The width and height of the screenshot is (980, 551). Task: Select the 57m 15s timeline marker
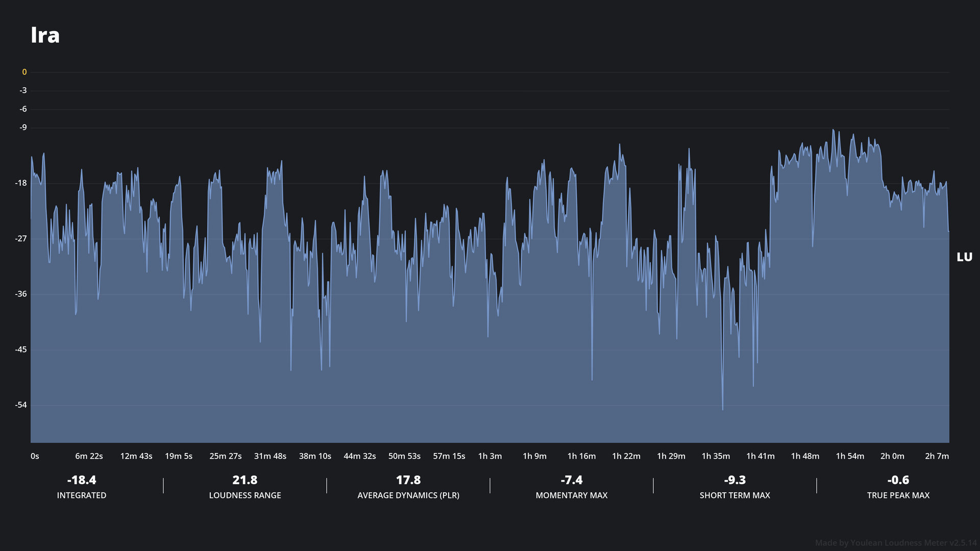(x=449, y=456)
